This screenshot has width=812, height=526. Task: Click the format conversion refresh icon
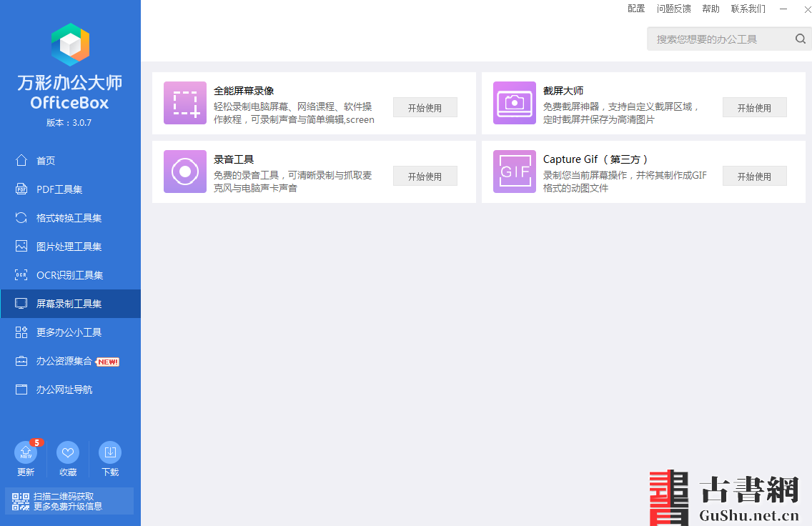point(21,218)
